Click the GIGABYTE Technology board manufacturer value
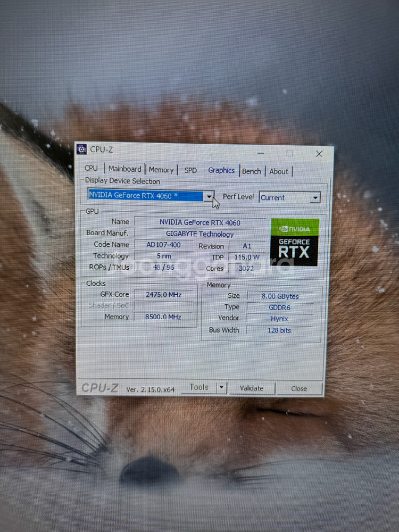Screen dimensions: 399x532 point(200,234)
